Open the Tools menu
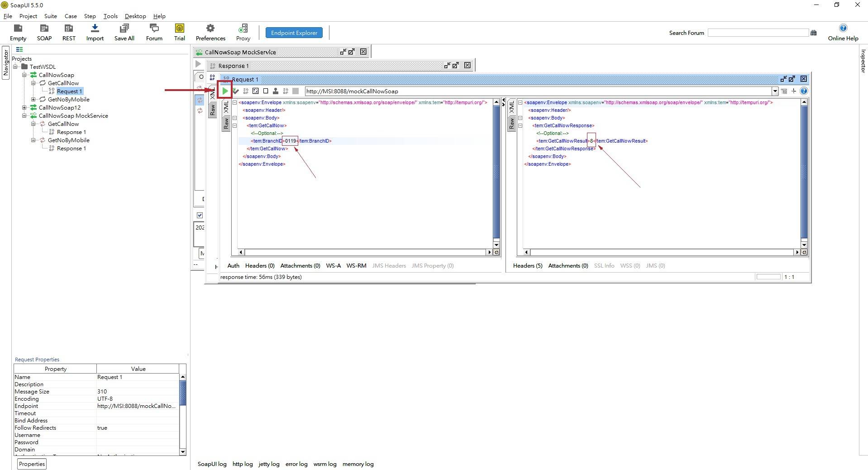The width and height of the screenshot is (868, 470). pyautogui.click(x=110, y=16)
